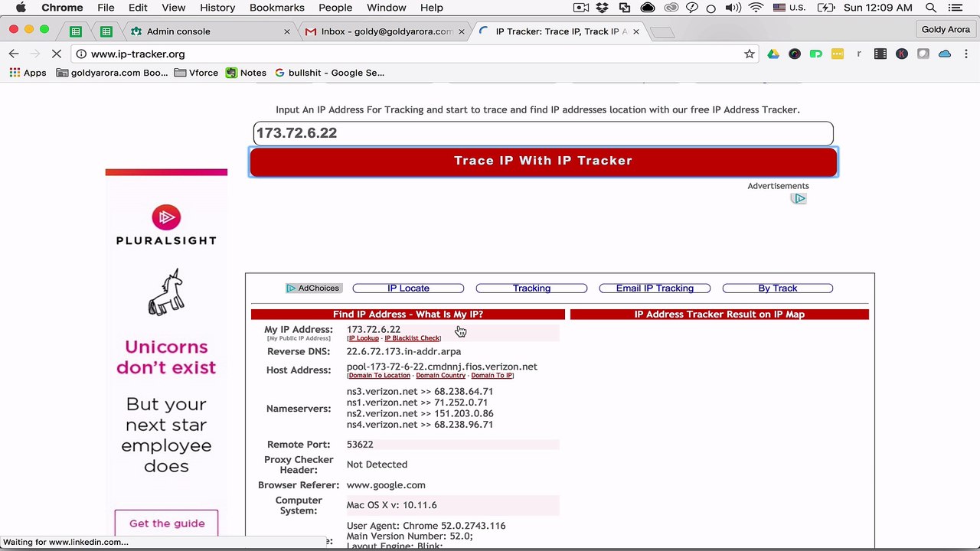The image size is (980, 551).
Task: Open the bullshit Google Search bookmark
Action: (329, 73)
